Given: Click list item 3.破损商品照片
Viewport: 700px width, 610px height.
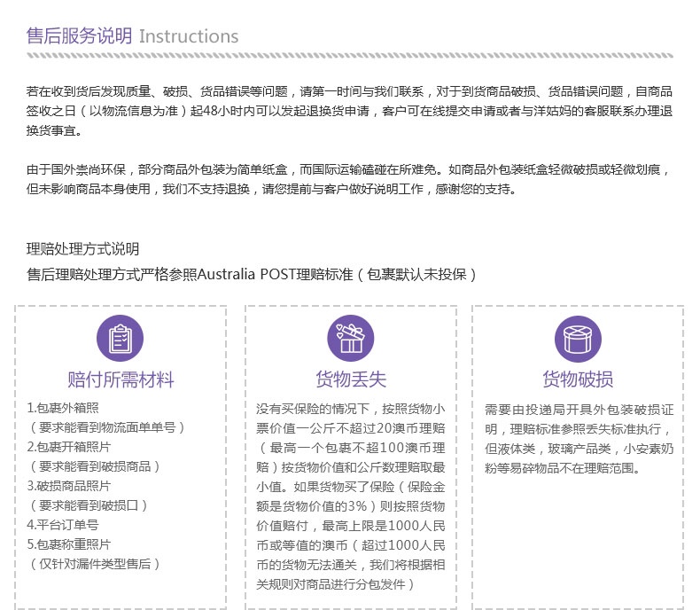Looking at the screenshot, I should [x=69, y=486].
